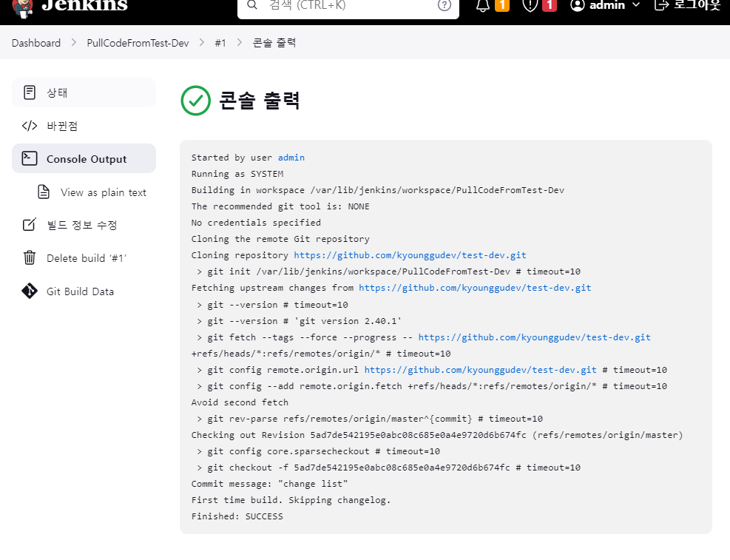Click the First time build. Skipping changelog line
This screenshot has height=560, width=730.
tap(291, 500)
